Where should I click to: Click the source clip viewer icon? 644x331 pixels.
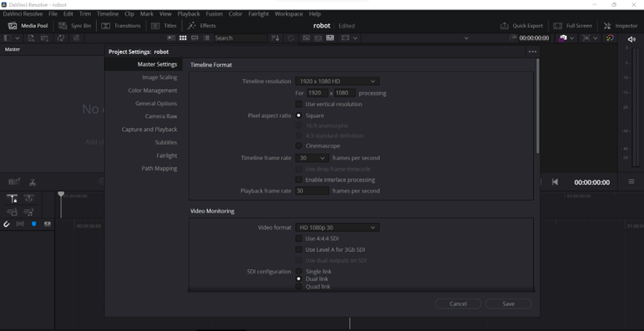point(306,38)
